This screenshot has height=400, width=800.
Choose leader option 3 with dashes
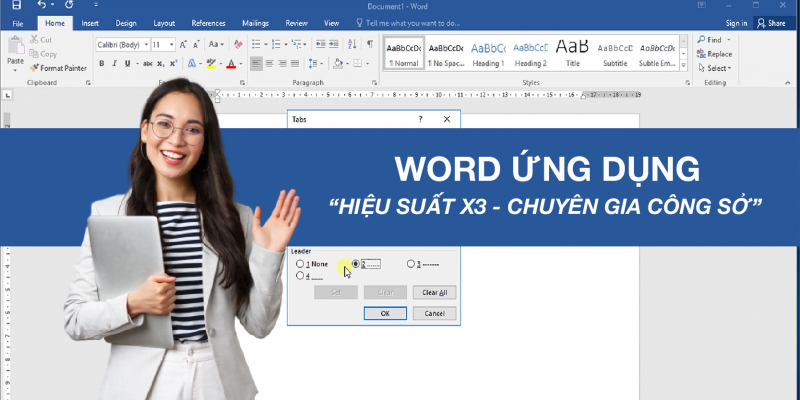pos(411,264)
